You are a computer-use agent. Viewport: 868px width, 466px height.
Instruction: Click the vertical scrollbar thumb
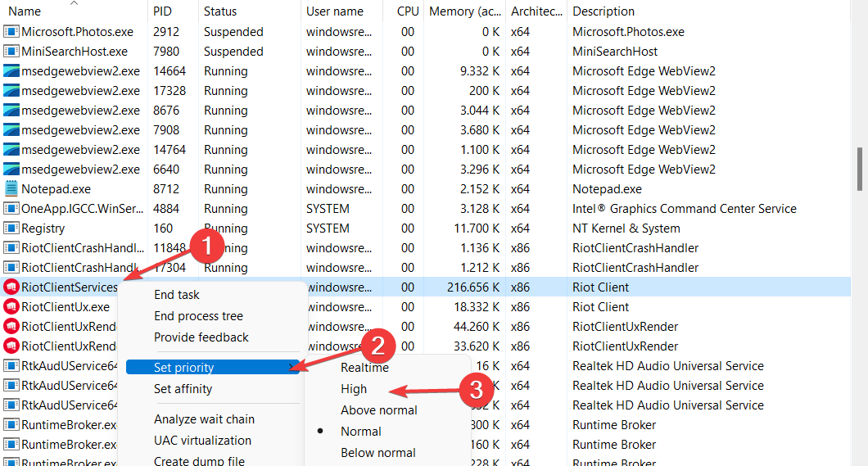click(x=859, y=168)
